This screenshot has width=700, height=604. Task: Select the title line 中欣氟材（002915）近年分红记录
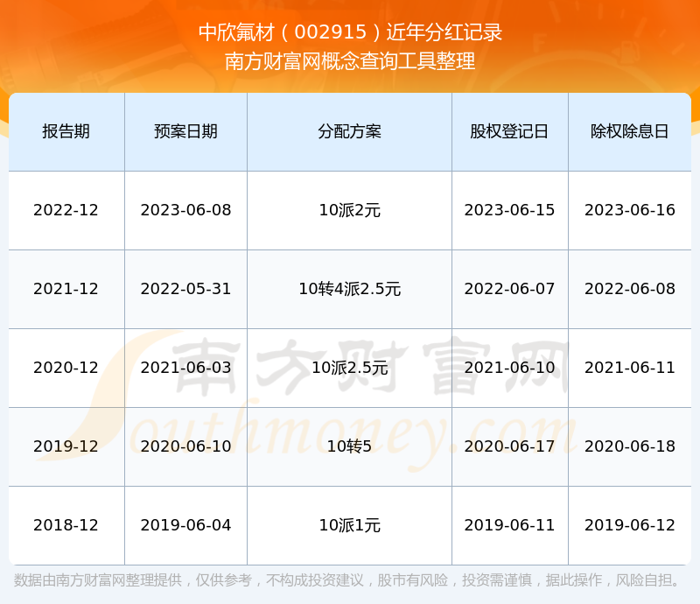(351, 32)
